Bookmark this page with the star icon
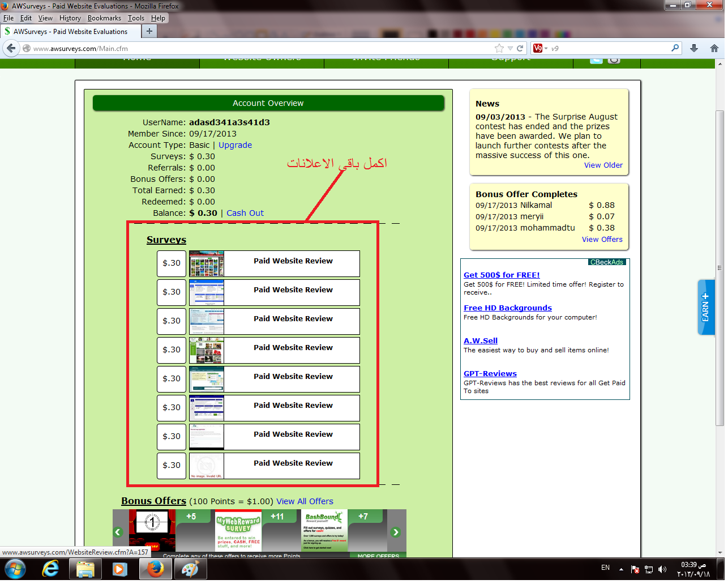Screen dimensions: 728x588 [499, 48]
